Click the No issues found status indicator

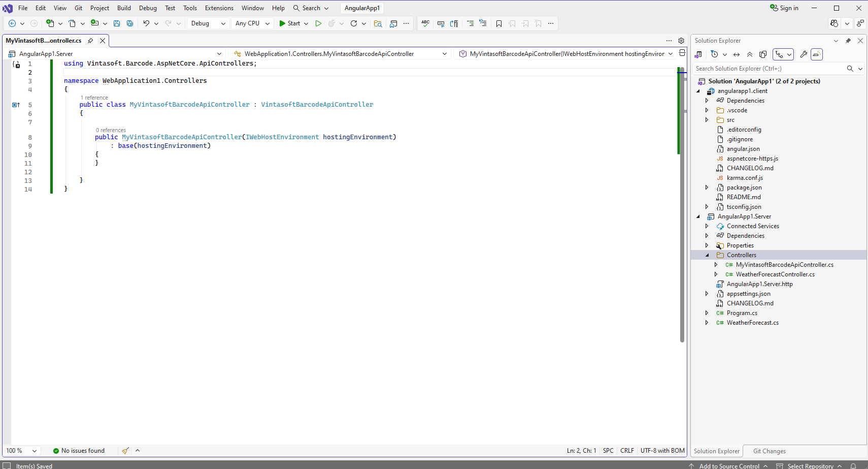coord(79,451)
